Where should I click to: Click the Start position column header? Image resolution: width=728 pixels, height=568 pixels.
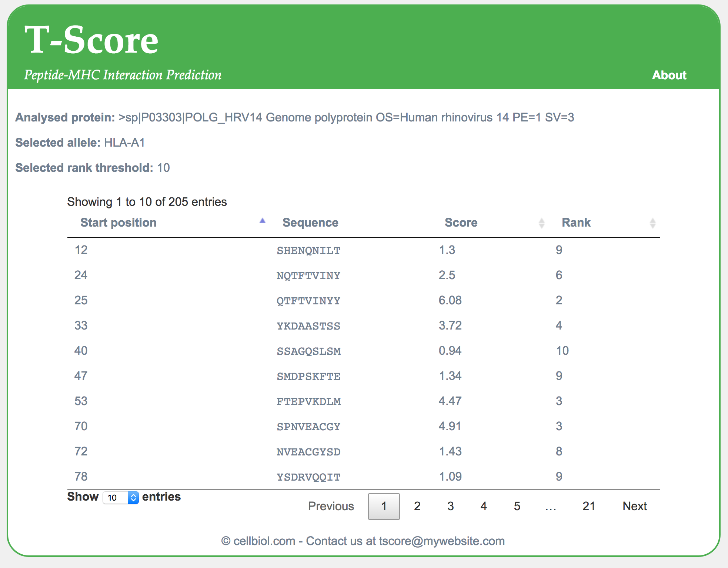click(x=118, y=223)
